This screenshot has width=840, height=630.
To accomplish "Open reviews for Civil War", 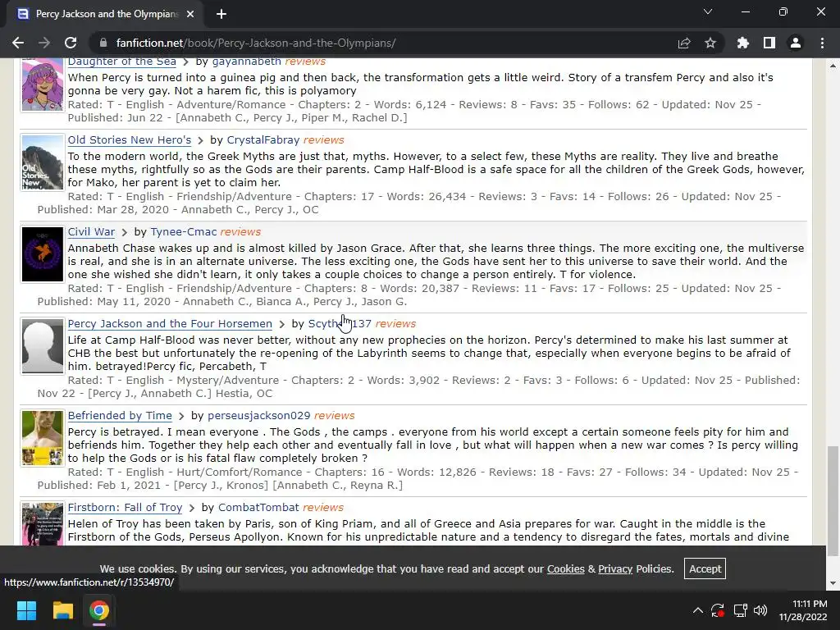I will click(x=240, y=232).
